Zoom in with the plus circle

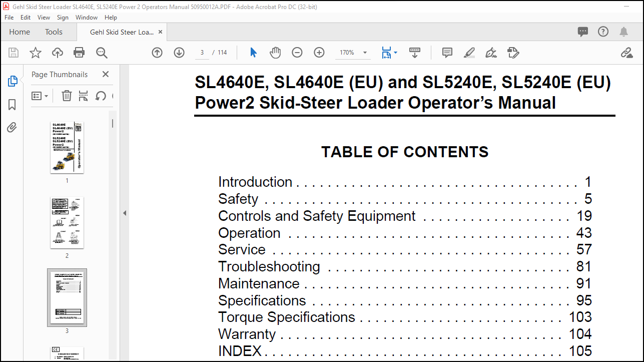pyautogui.click(x=319, y=53)
